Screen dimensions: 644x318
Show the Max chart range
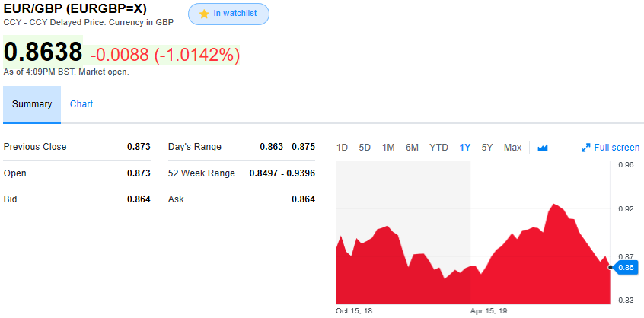coord(512,148)
